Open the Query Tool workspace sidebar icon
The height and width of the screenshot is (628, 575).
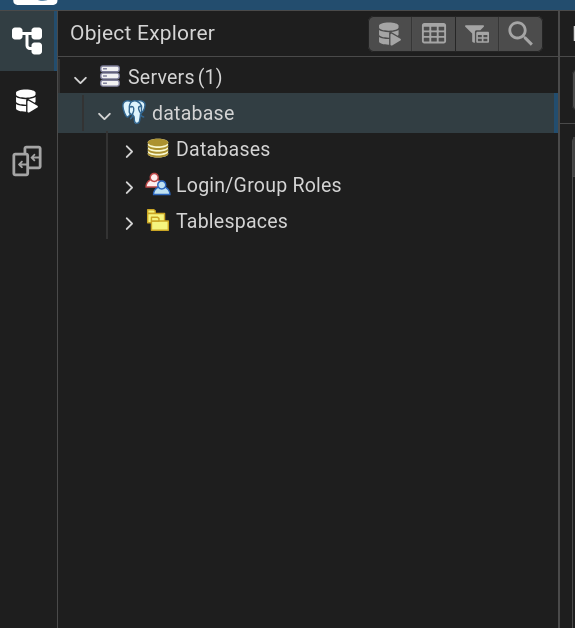point(27,101)
